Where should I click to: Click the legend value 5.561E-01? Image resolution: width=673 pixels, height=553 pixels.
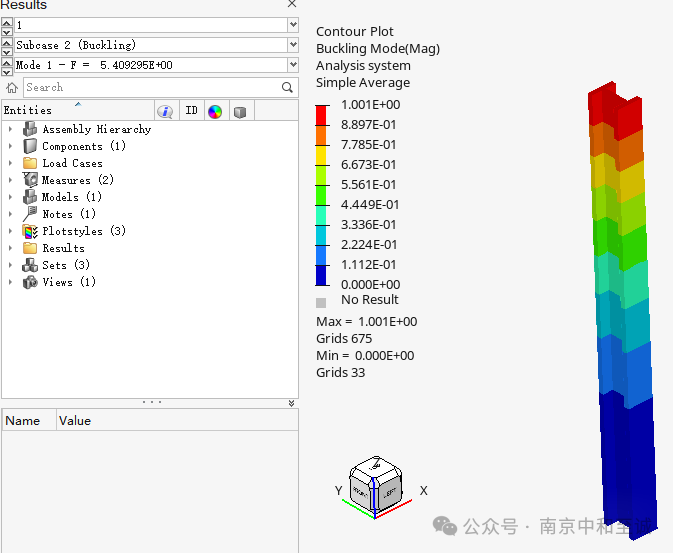(369, 185)
